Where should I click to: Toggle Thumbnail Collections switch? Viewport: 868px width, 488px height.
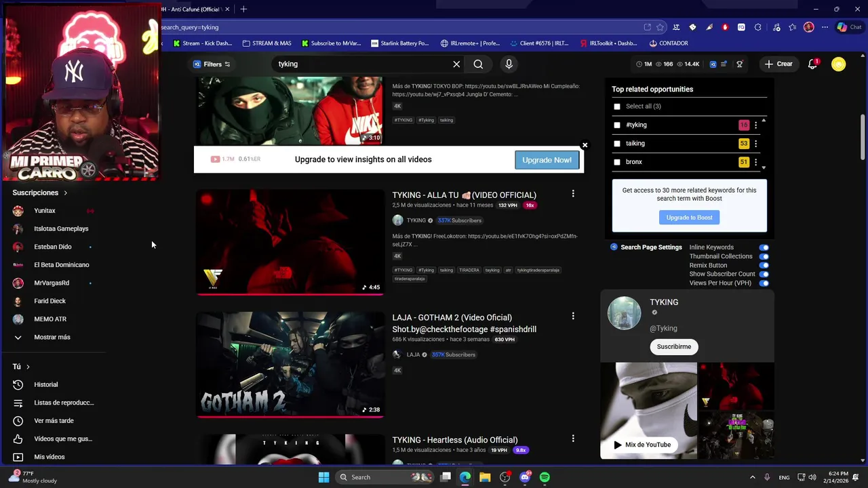point(764,256)
